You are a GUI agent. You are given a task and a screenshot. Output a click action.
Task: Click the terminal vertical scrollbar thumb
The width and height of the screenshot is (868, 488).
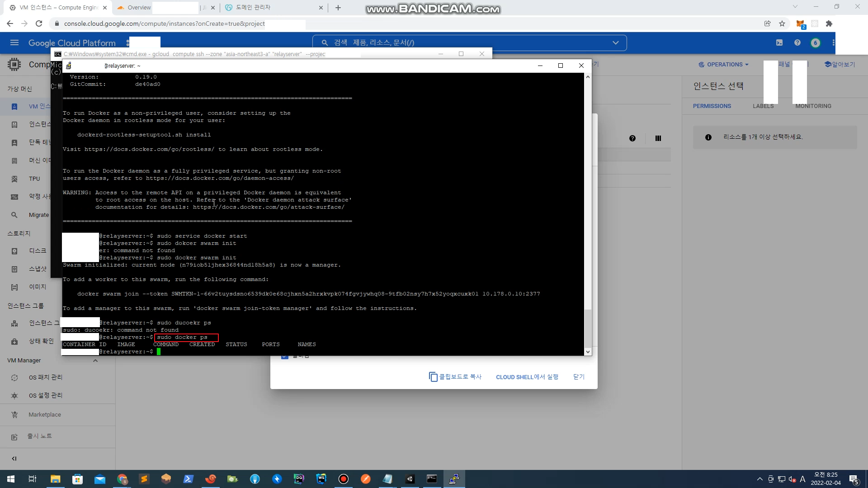[588, 328]
